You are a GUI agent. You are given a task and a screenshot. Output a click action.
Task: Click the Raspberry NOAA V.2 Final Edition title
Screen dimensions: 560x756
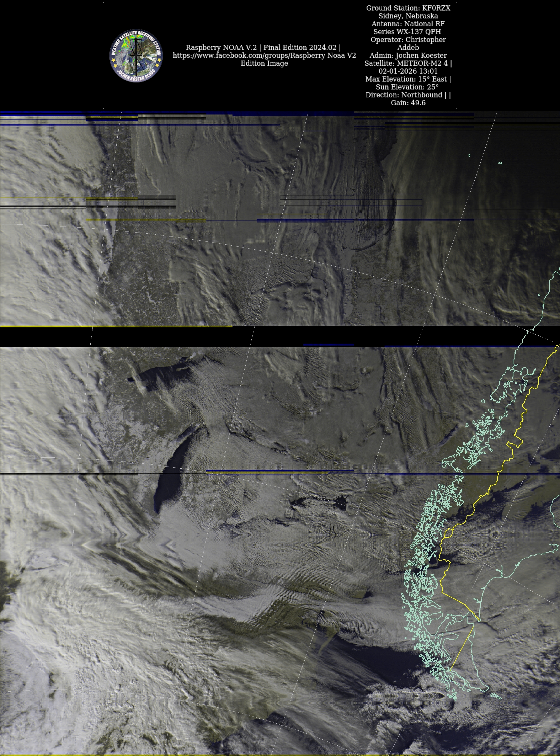[263, 47]
